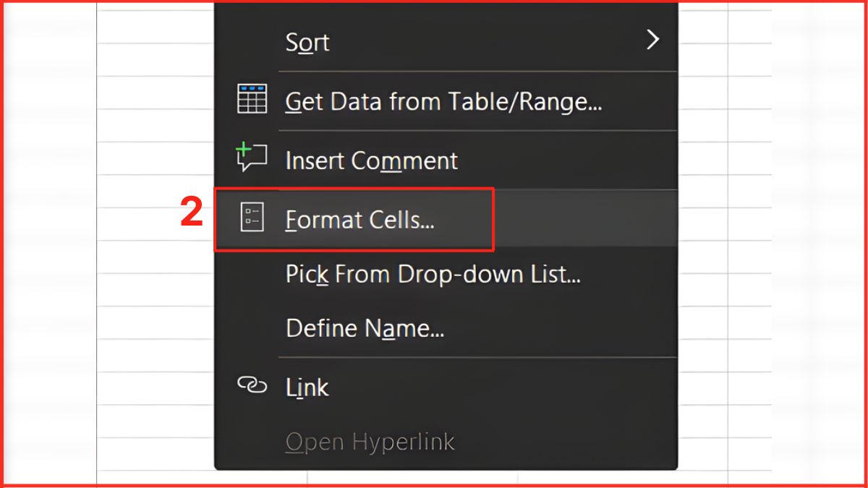Click the Get Data table grid icon

tap(252, 99)
